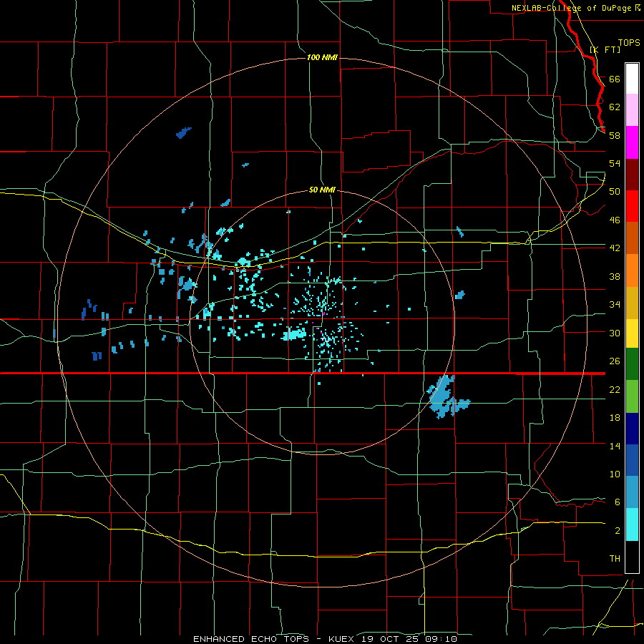Pick the bright yellow legend swatch
Image resolution: width=644 pixels, height=644 pixels.
tap(632, 333)
